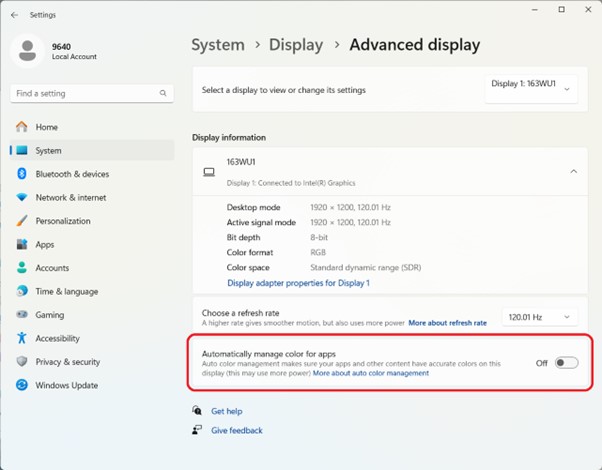Click the Network & internet Wi-Fi icon
The image size is (602, 470).
click(x=21, y=198)
